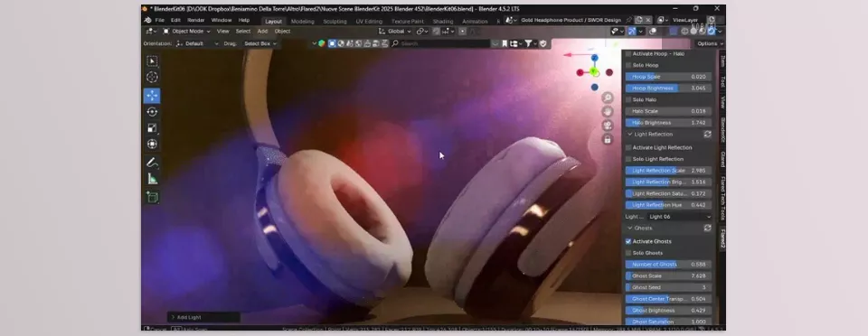Open the Orientation Default dropdown
This screenshot has height=336, width=868.
coord(197,43)
